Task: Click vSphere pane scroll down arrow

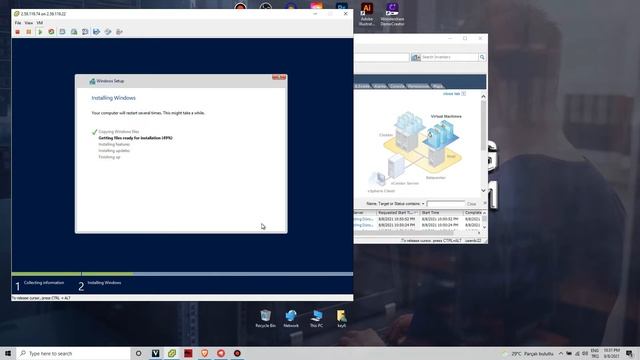Action: click(483, 191)
